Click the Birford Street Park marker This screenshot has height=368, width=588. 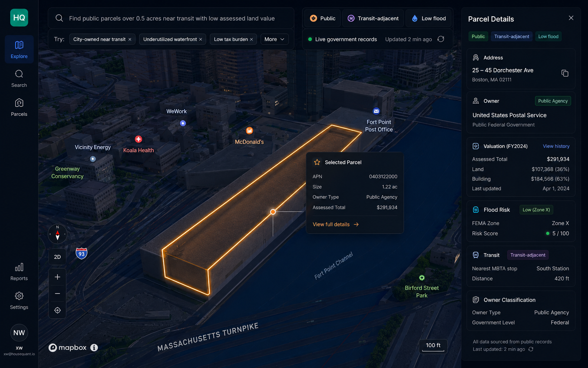(422, 278)
